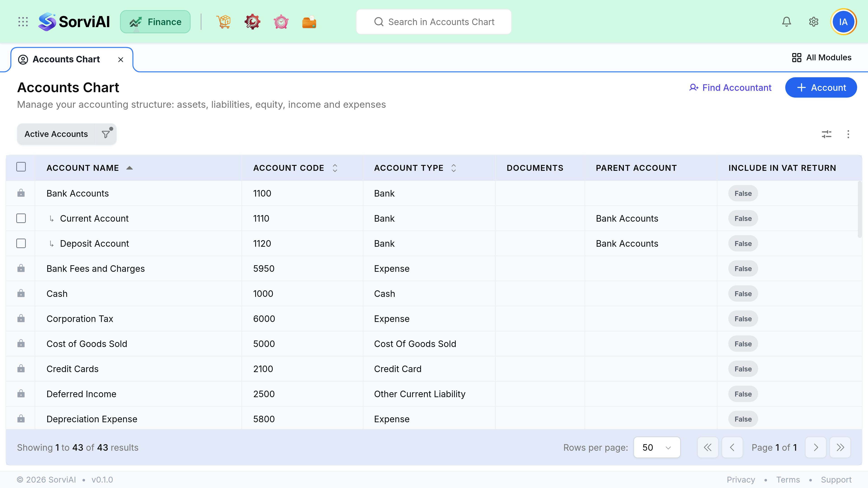
Task: Go to the first page
Action: [x=708, y=447]
